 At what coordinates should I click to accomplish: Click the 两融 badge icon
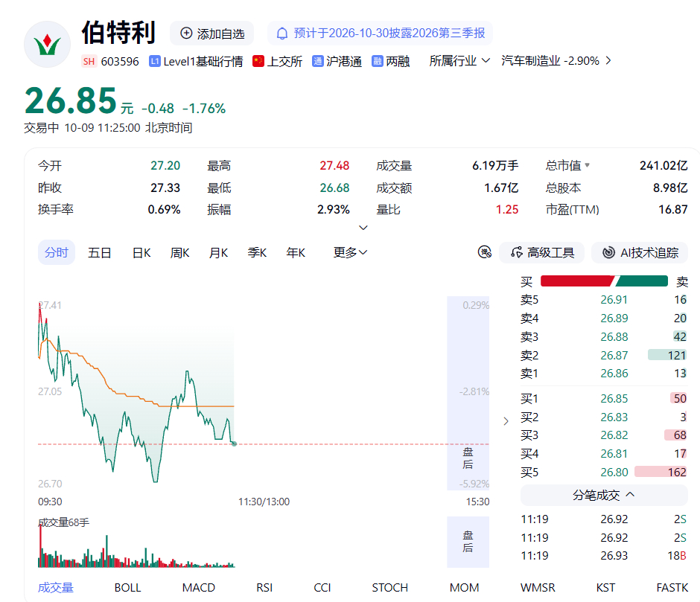(x=378, y=61)
